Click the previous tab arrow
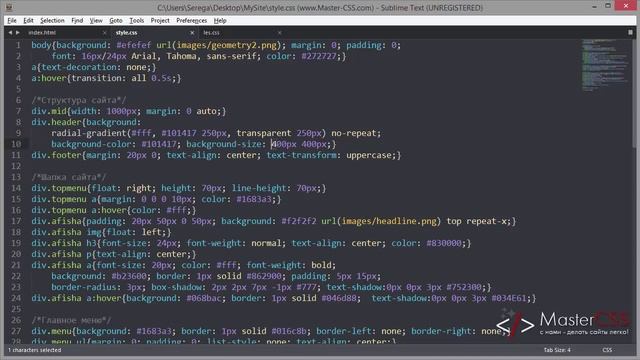This screenshot has width=640, height=360. tap(10, 33)
